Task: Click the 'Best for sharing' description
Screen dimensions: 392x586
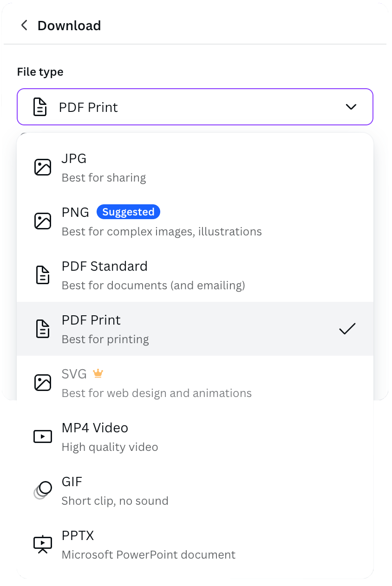Action: [104, 178]
